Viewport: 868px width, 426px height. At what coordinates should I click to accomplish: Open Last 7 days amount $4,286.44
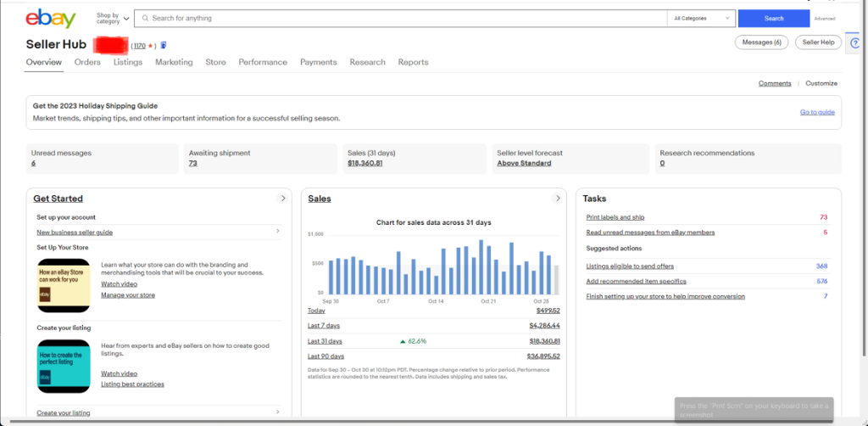[x=545, y=326]
